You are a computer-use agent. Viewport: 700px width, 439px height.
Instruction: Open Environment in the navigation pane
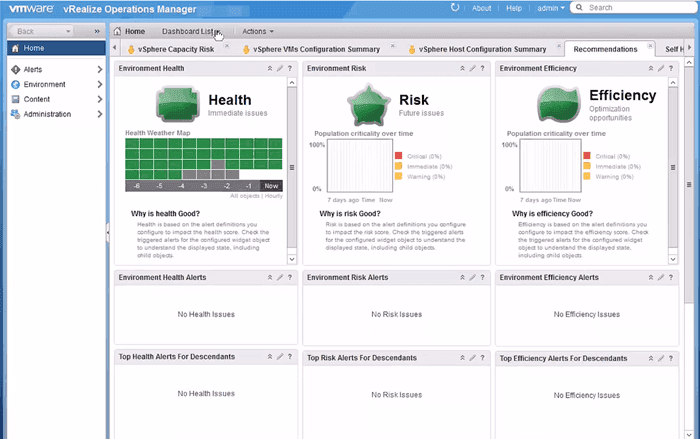(x=44, y=84)
